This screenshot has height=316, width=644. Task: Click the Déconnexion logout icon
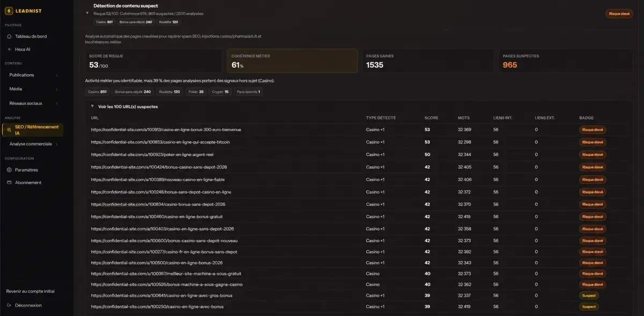(x=10, y=305)
